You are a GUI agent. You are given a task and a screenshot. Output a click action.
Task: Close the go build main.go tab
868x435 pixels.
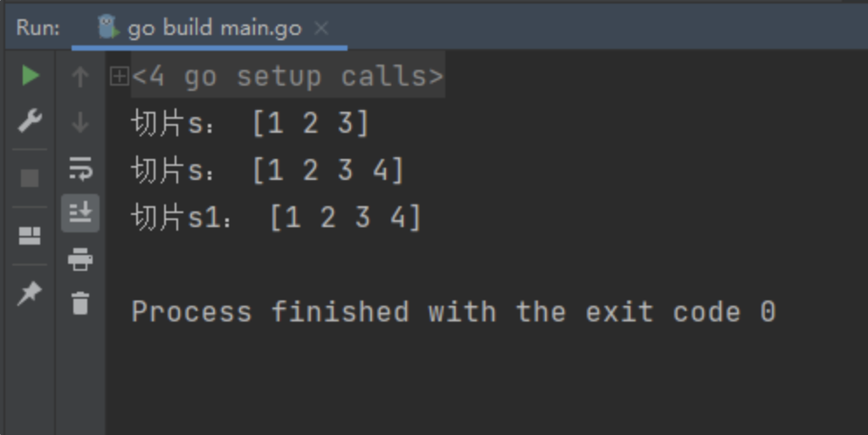(x=321, y=28)
